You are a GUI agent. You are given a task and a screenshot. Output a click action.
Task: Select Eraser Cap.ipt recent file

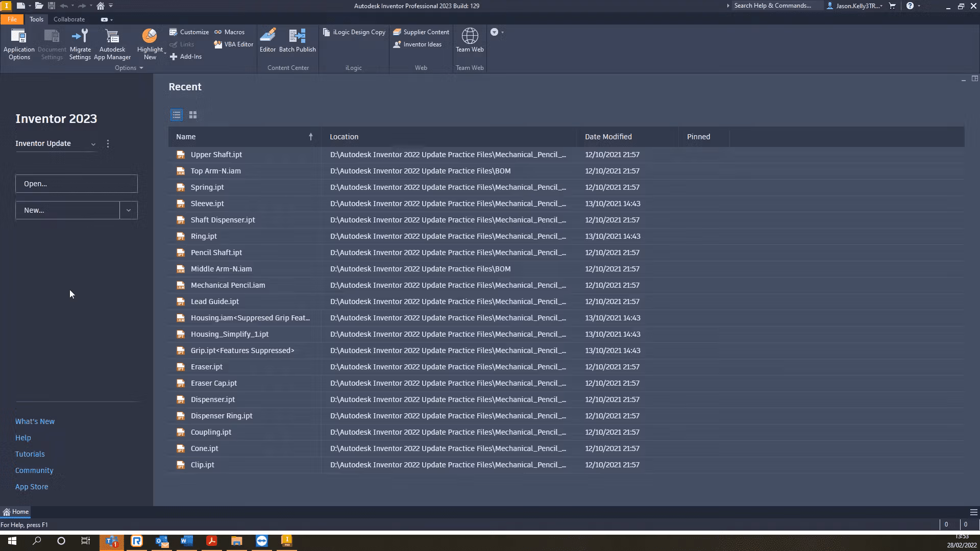(x=566, y=383)
